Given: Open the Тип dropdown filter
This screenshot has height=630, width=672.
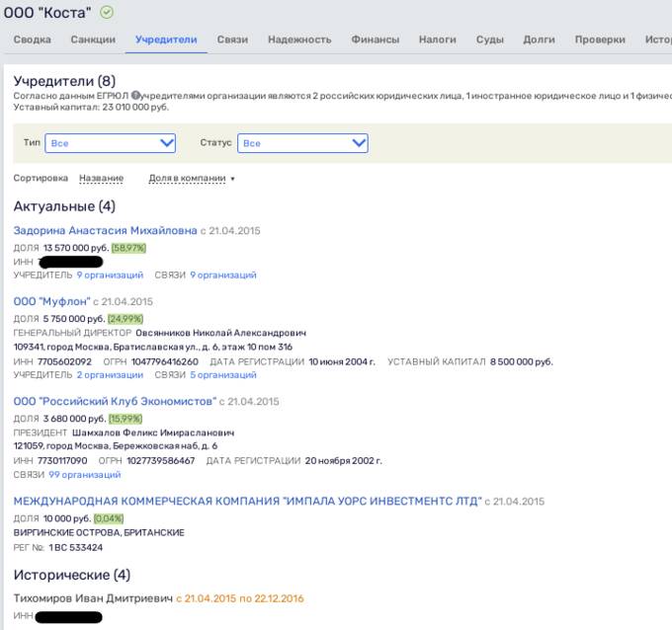Looking at the screenshot, I should click(110, 143).
